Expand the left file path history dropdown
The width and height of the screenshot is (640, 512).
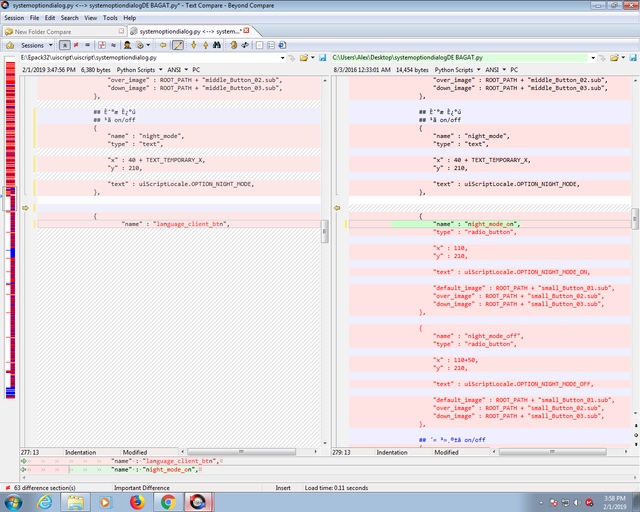point(282,58)
